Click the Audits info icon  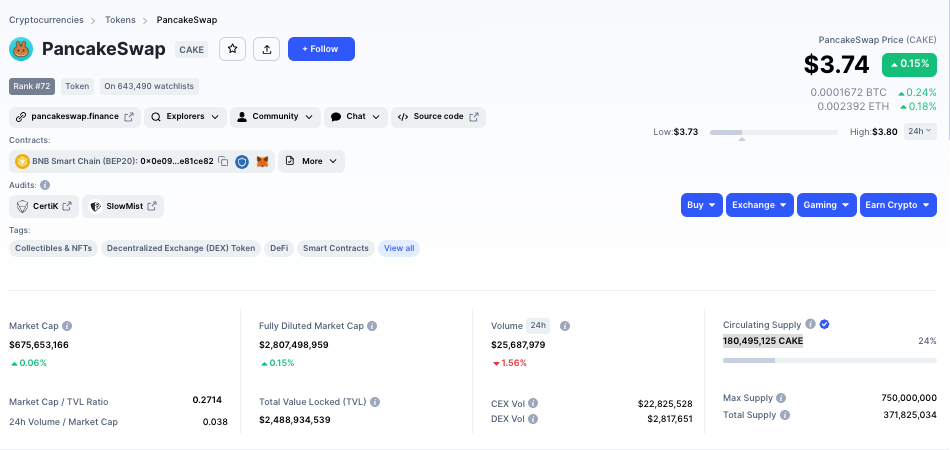coord(45,185)
